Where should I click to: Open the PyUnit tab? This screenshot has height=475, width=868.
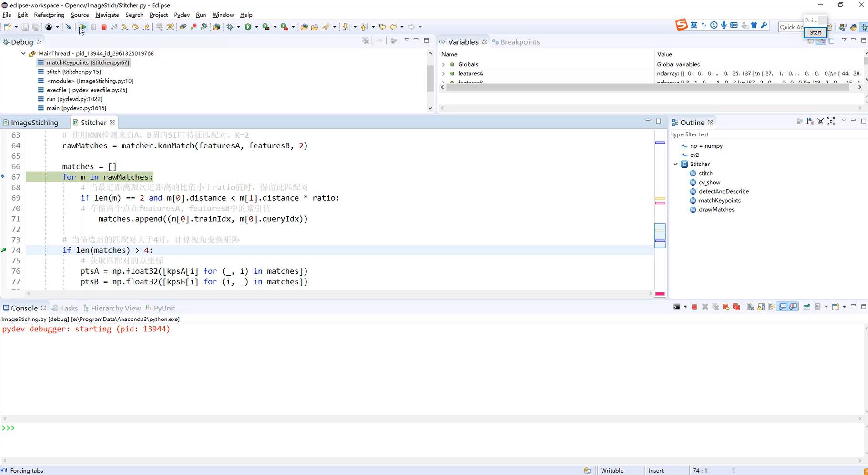tap(160, 308)
